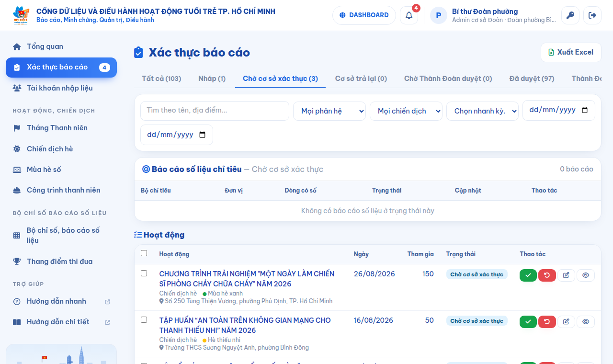Click the portal logo in header
Viewport: 613px width, 364px height.
21,15
